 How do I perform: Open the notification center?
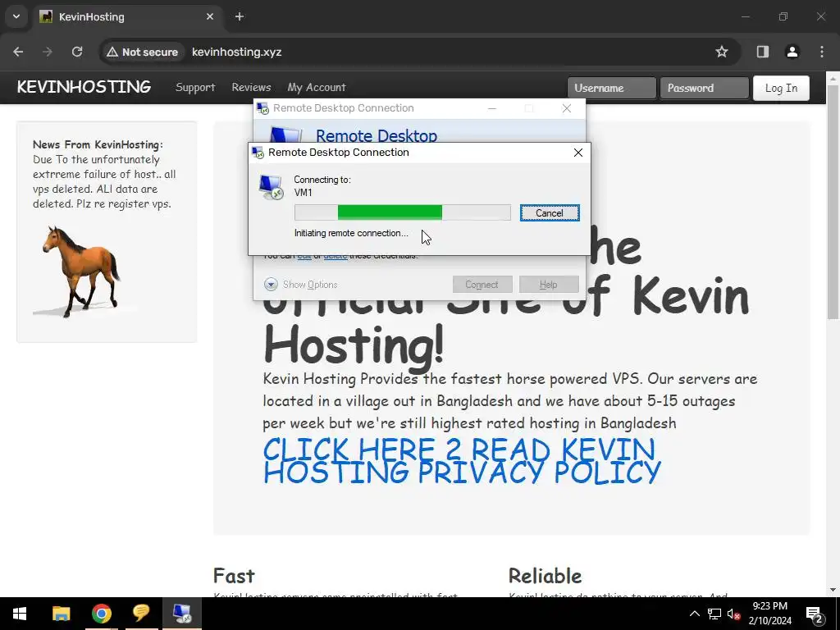(815, 614)
